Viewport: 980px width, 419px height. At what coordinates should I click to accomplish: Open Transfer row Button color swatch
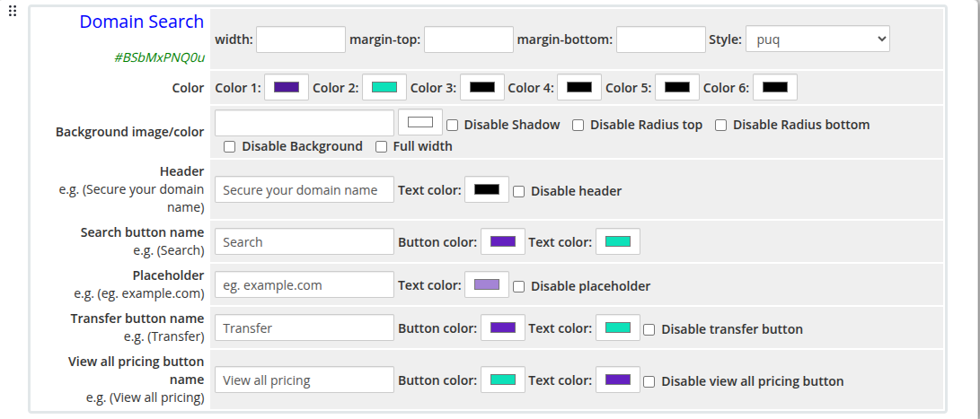tap(503, 327)
